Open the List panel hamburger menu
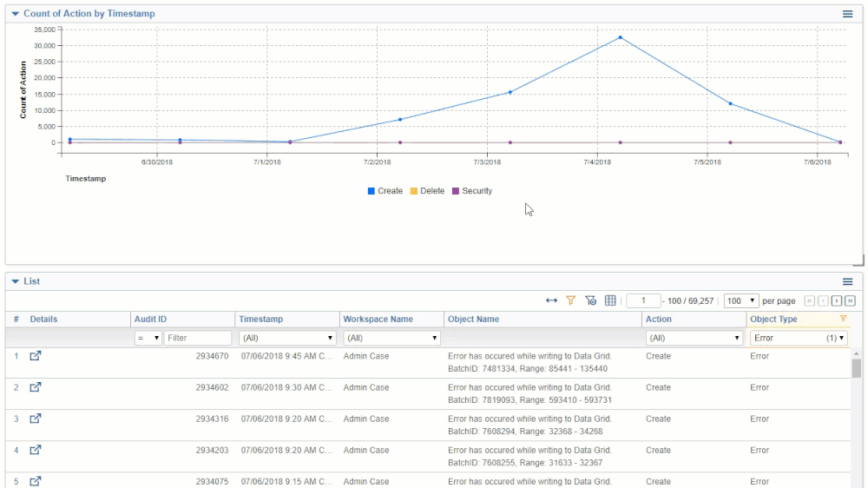 (847, 282)
